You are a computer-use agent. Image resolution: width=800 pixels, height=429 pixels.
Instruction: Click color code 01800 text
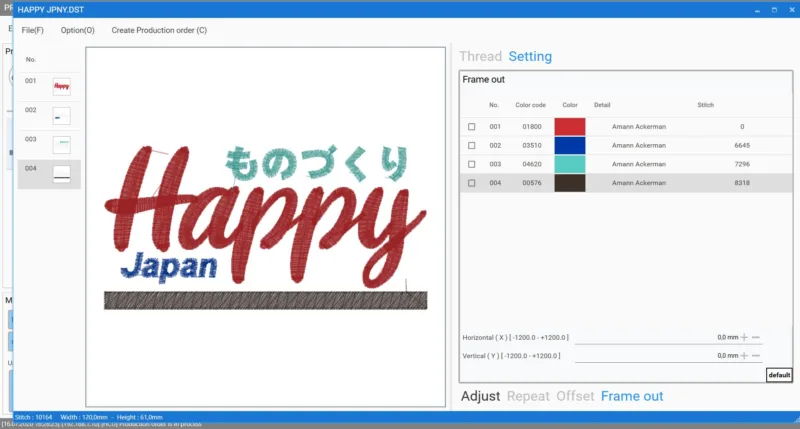(x=532, y=127)
